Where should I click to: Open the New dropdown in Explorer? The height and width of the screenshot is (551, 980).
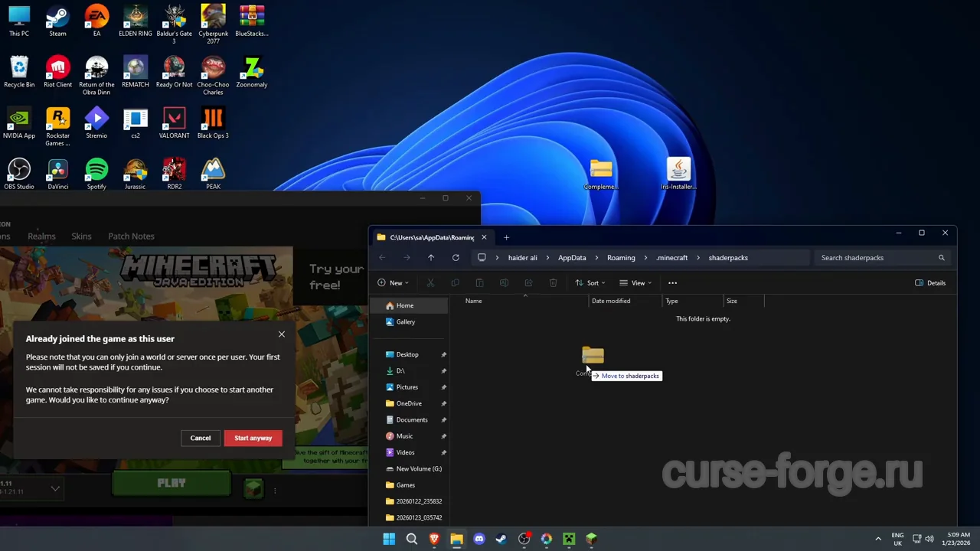coord(393,283)
